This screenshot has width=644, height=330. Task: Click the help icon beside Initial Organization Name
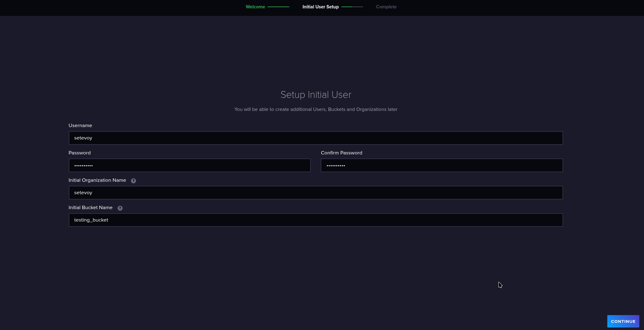tap(133, 181)
